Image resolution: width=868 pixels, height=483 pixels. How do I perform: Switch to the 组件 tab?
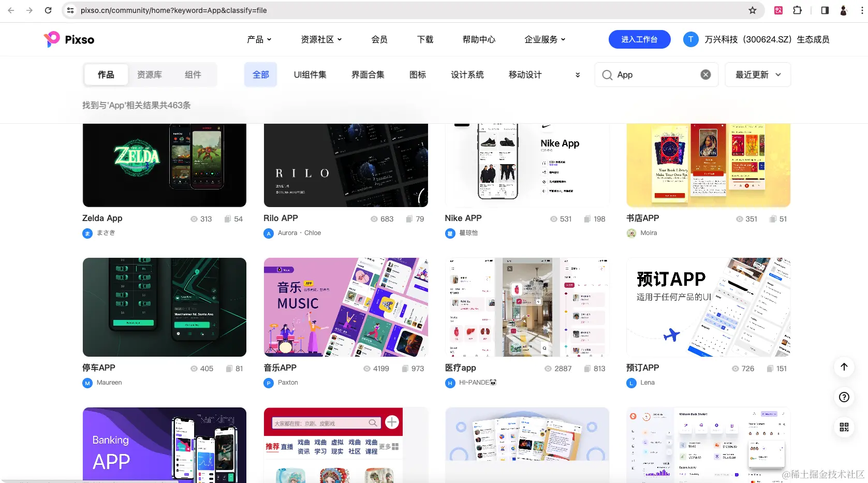[193, 75]
